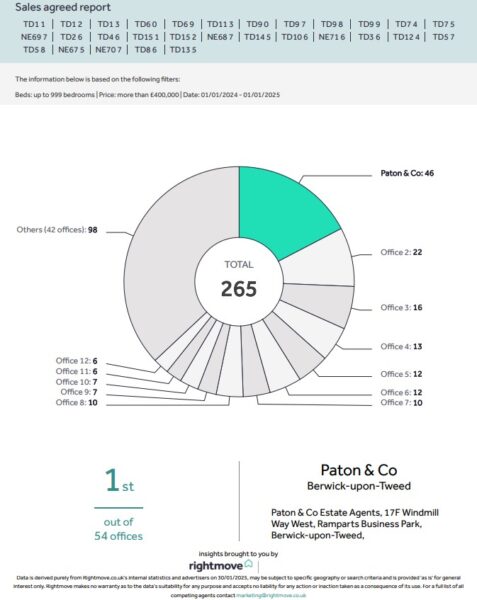This screenshot has height=600, width=477.
Task: Click the 'Beds: up to 999 bedrooms' filter
Action: click(x=55, y=95)
